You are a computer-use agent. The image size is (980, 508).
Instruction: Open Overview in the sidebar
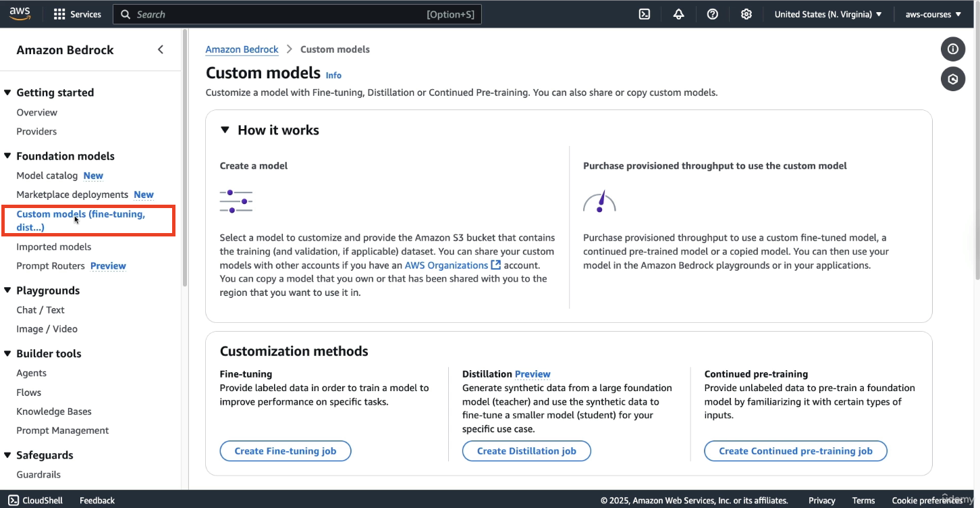(x=37, y=112)
